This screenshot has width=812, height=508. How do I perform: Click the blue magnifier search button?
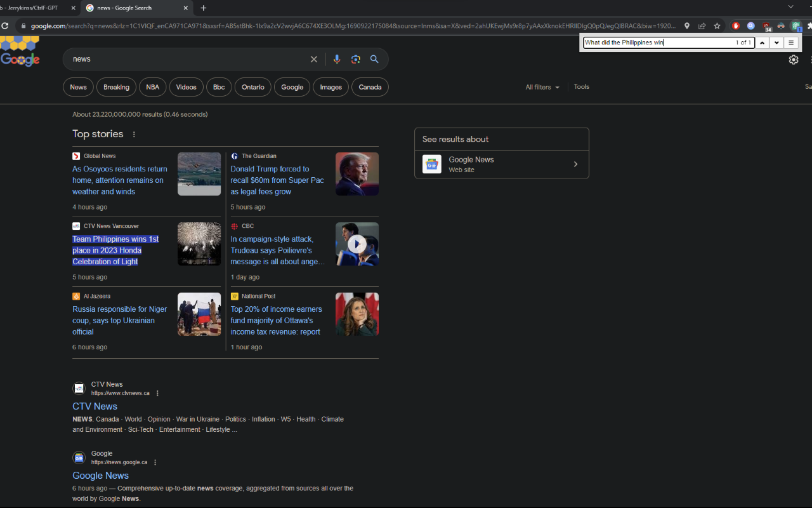pyautogui.click(x=374, y=59)
